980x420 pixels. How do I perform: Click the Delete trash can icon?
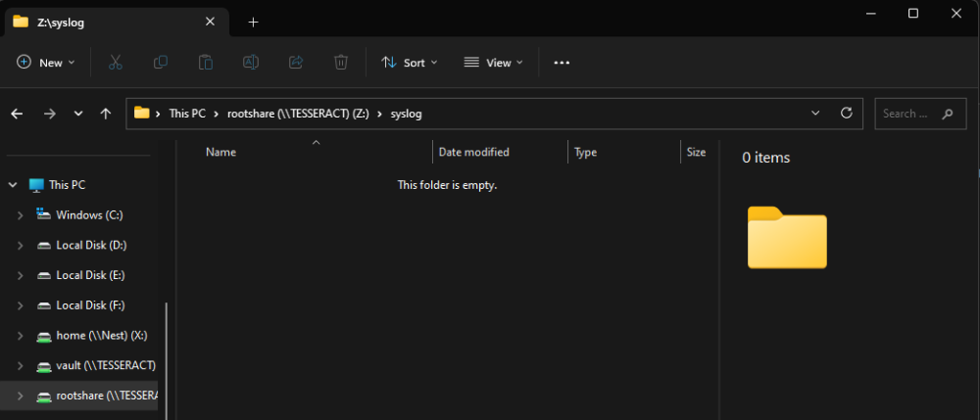(341, 63)
